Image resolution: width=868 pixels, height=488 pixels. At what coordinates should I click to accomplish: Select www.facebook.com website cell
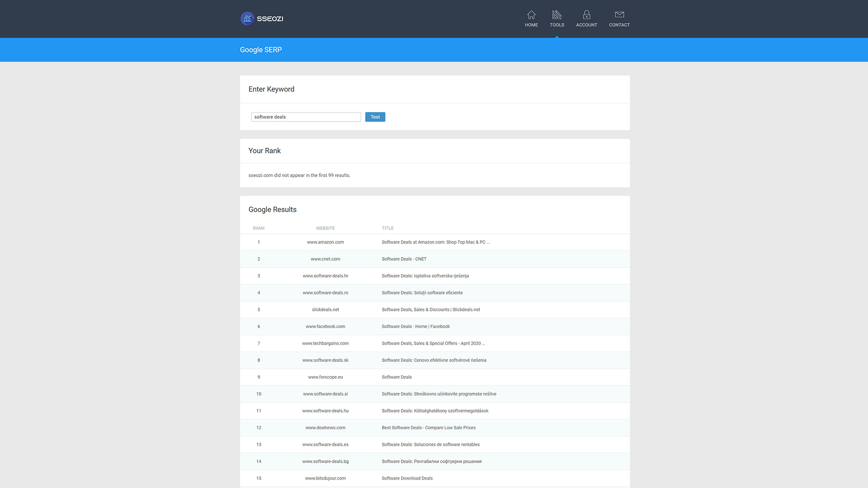[325, 326]
